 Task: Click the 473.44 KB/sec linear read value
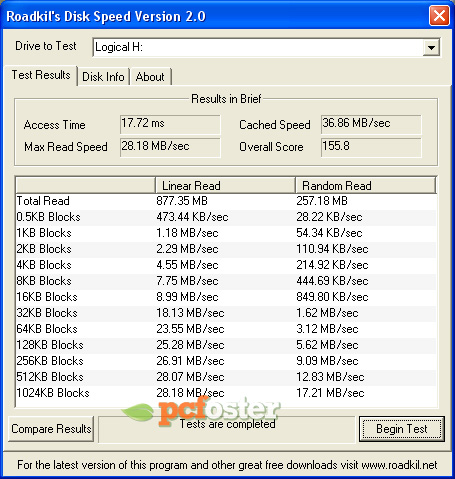point(192,217)
